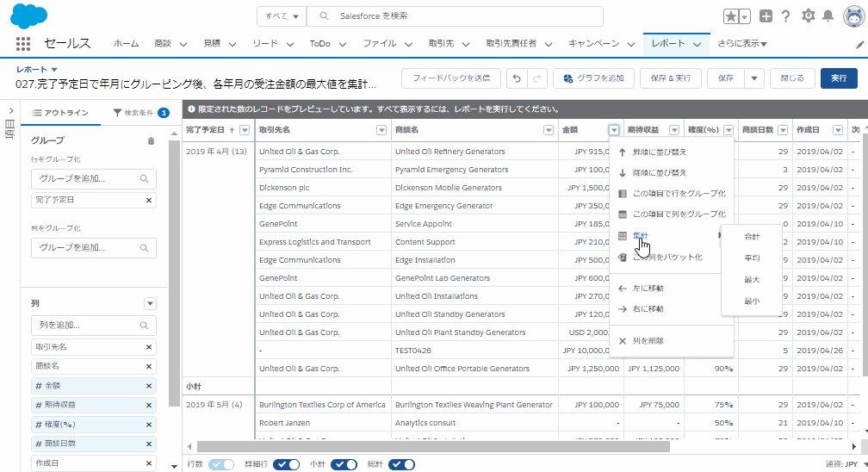Image resolution: width=868 pixels, height=472 pixels.
Task: Select 左に移動 menu item
Action: [672, 288]
